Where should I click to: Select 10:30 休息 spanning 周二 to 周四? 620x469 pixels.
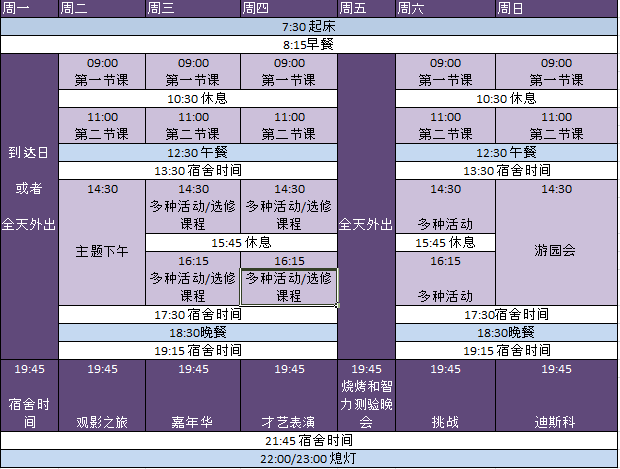198,98
